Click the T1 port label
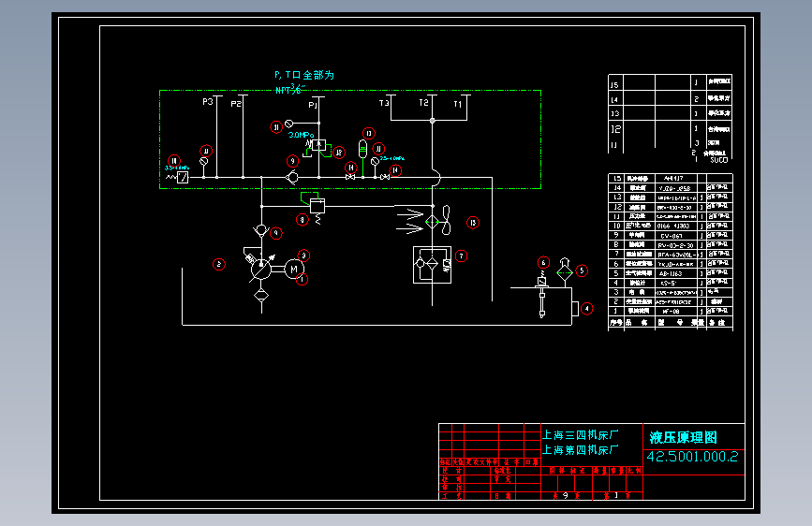Screen dimensions: 812x526 458,104
